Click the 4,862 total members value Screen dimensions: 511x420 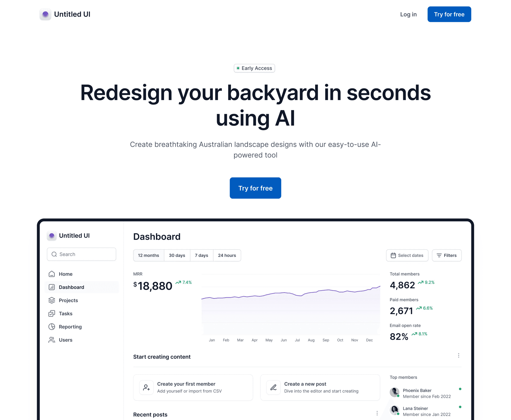(402, 285)
